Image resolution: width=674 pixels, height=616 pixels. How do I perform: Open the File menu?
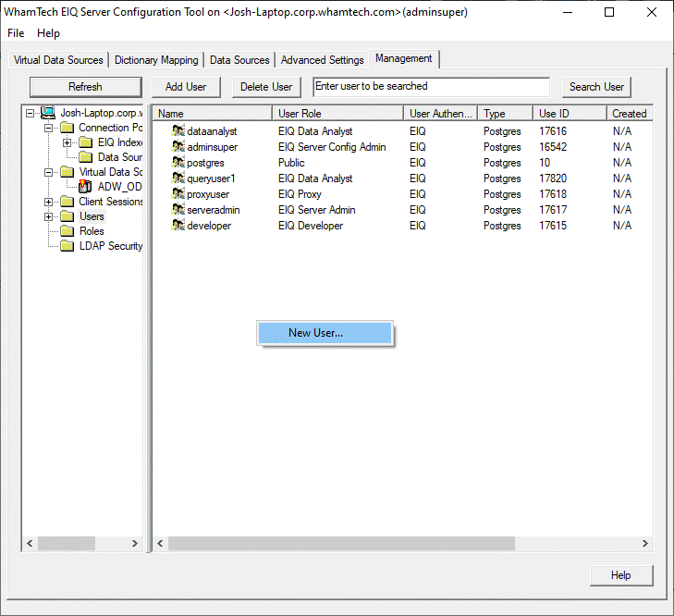tap(16, 33)
